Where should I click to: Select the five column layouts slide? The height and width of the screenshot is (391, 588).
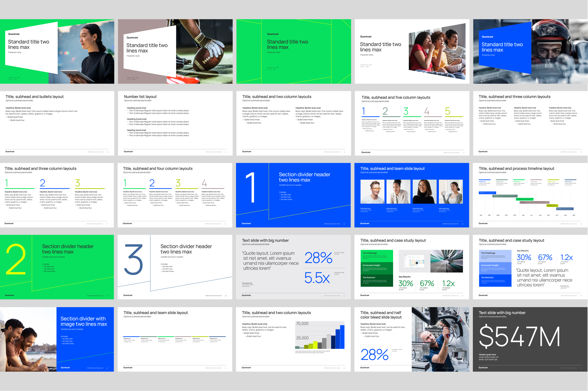[x=412, y=123]
